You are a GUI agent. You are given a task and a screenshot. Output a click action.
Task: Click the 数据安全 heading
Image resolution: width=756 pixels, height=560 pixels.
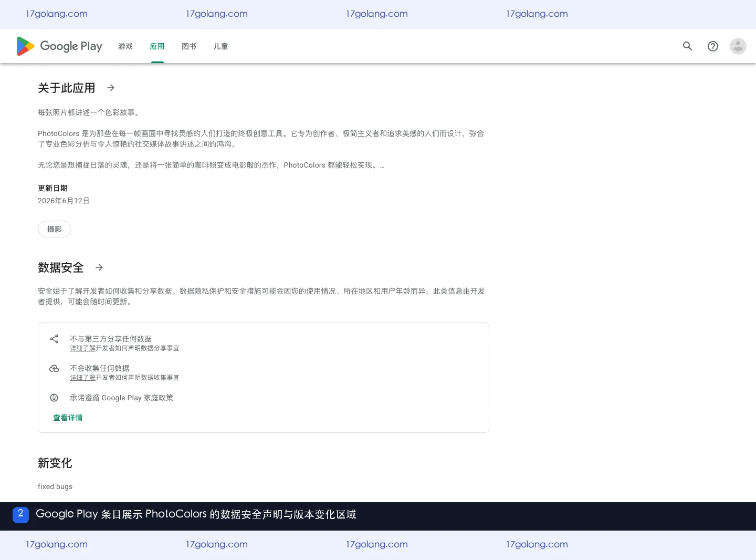[61, 267]
